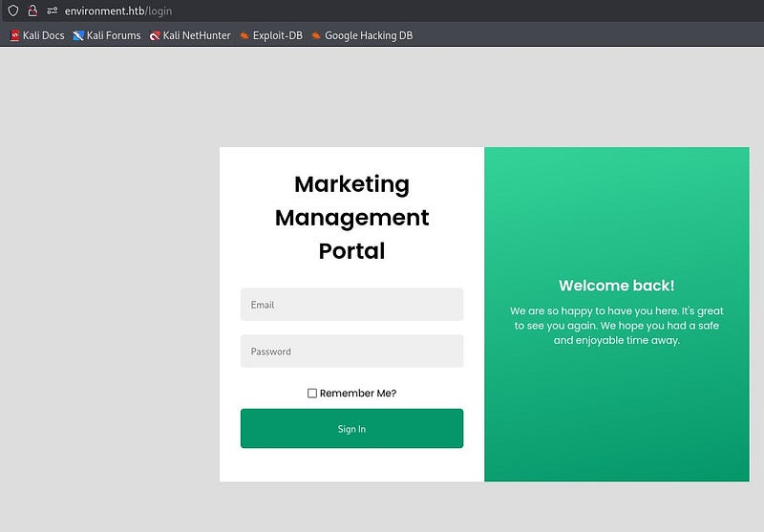The height and width of the screenshot is (532, 764).
Task: Click the Marketing Management Portal heading
Action: click(x=351, y=218)
